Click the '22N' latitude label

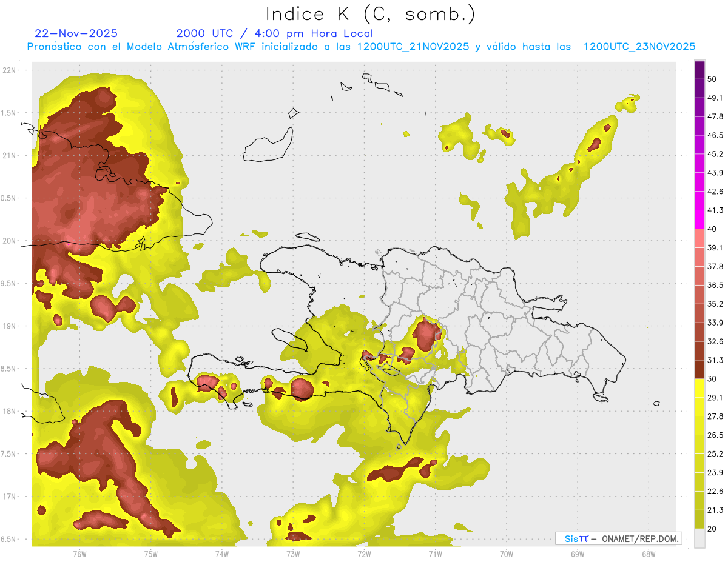click(x=9, y=70)
